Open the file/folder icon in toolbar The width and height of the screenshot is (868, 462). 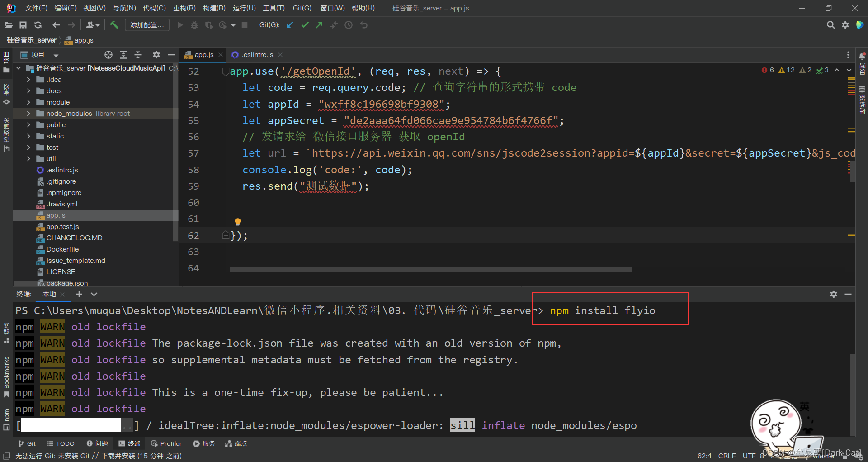coord(9,25)
